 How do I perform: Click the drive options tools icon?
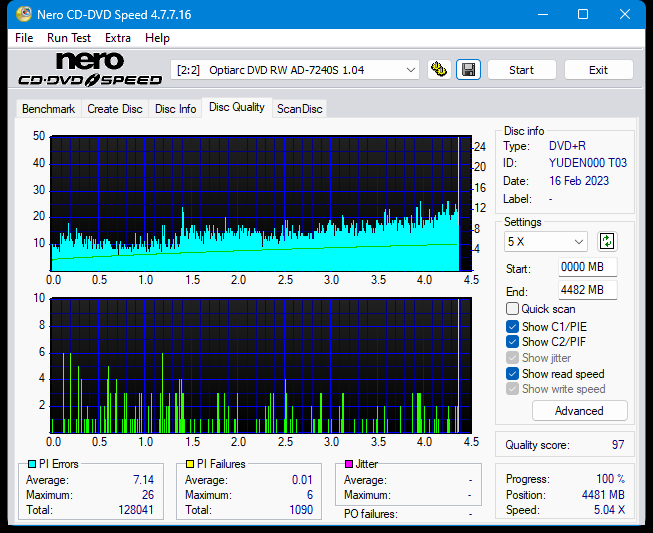coord(439,70)
